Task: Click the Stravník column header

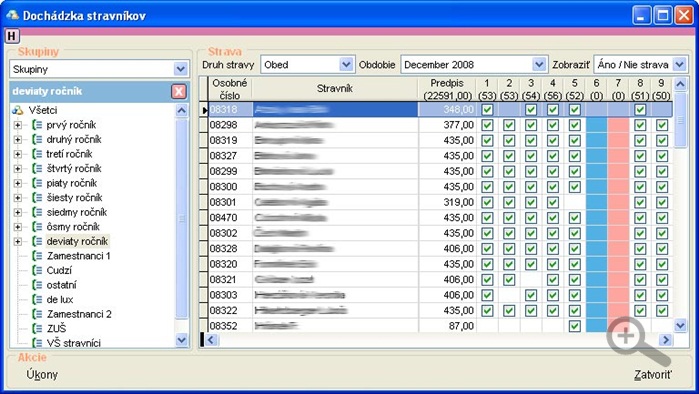Action: pos(335,89)
